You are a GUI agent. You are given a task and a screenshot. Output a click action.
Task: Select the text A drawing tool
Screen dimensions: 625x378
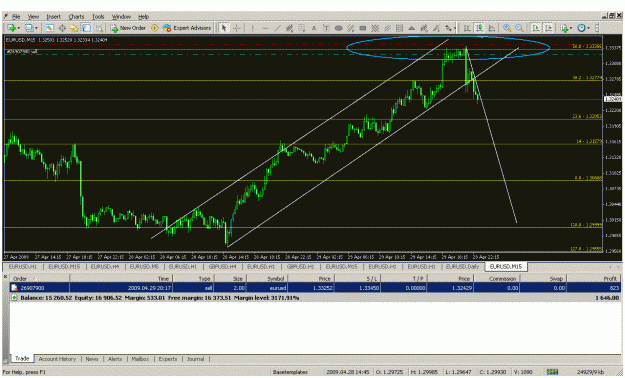click(x=314, y=28)
